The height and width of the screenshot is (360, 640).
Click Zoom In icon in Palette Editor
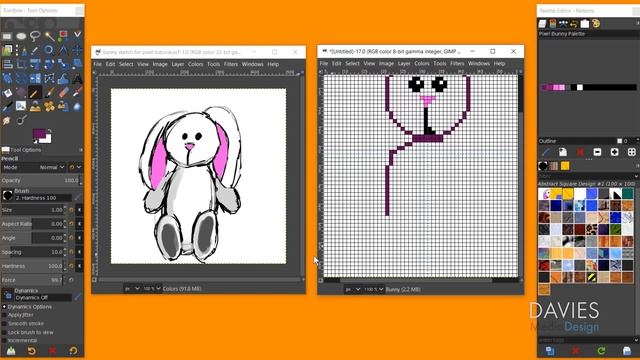(614, 152)
